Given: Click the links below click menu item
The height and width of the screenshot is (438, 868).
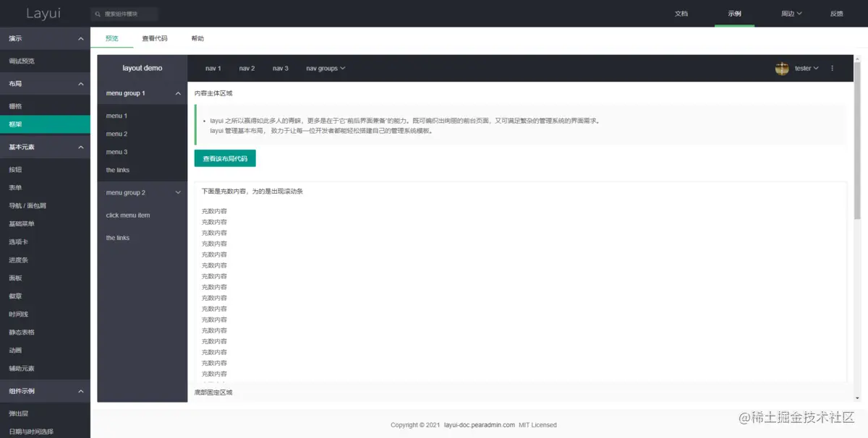Looking at the screenshot, I should [x=142, y=238].
